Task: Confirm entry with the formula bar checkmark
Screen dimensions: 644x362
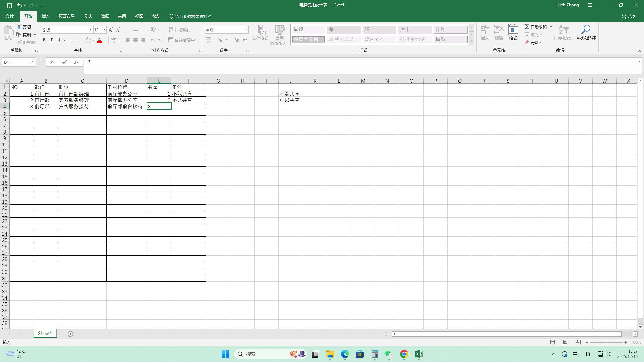Action: coord(64,62)
